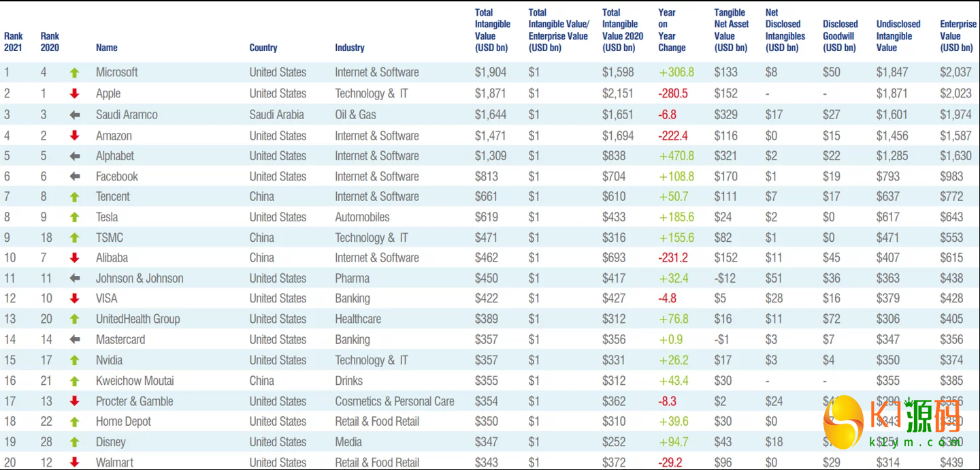Click the "Drinks" industry cell
The width and height of the screenshot is (980, 470).
pos(349,380)
